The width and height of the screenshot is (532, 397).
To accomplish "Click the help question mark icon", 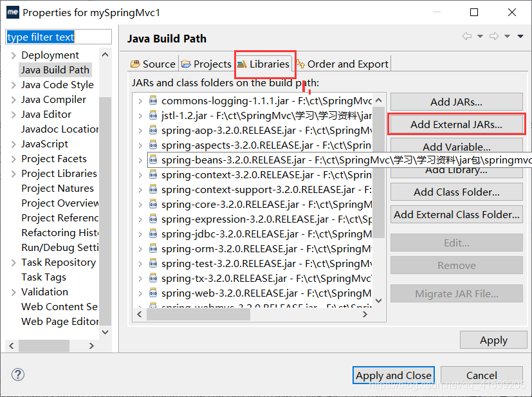I will pos(17,374).
